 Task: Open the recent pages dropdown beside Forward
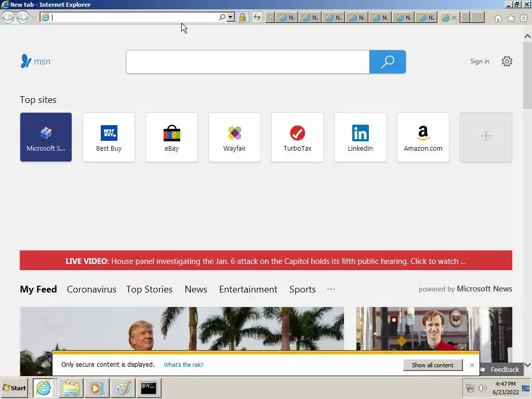coord(34,18)
